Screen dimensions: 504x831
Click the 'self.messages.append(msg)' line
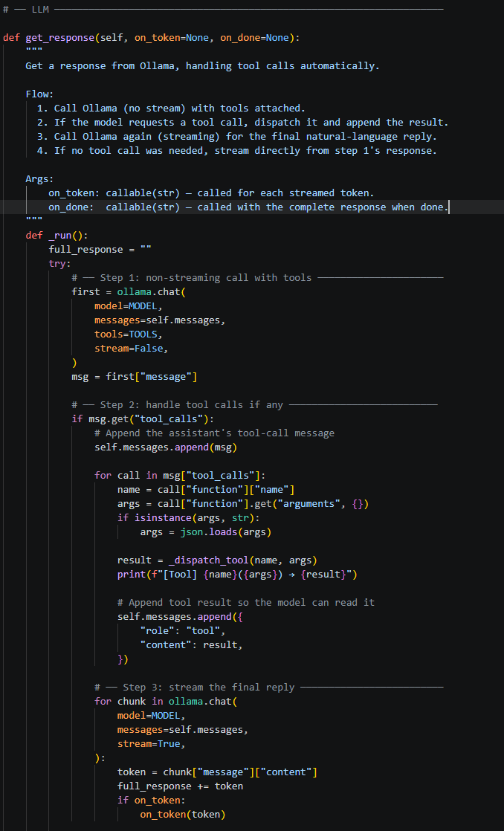[x=166, y=447]
